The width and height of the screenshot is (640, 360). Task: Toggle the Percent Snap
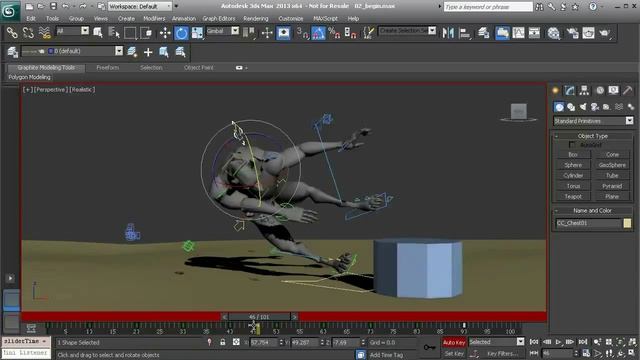334,33
